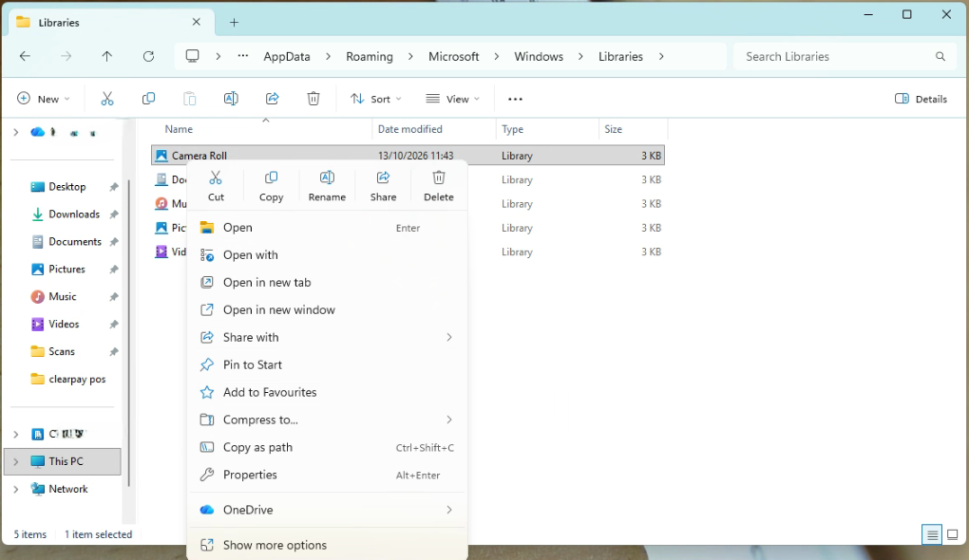Click the Cut icon in the context menu
The height and width of the screenshot is (560, 969).
click(216, 177)
